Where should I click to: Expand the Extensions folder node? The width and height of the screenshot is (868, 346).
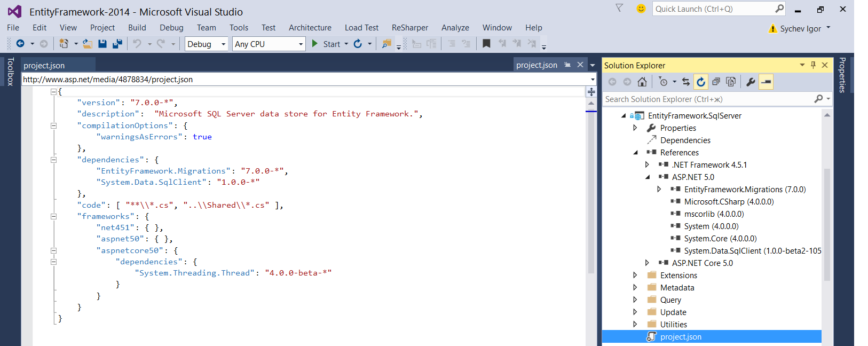635,275
